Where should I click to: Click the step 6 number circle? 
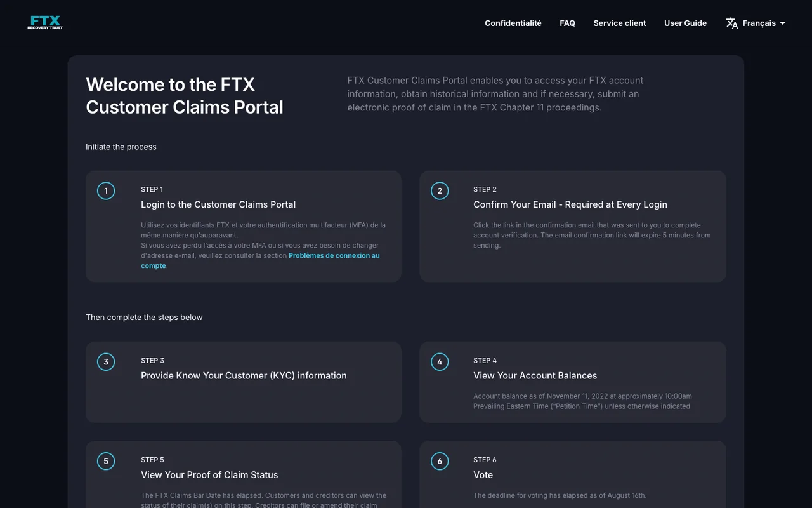click(x=440, y=461)
